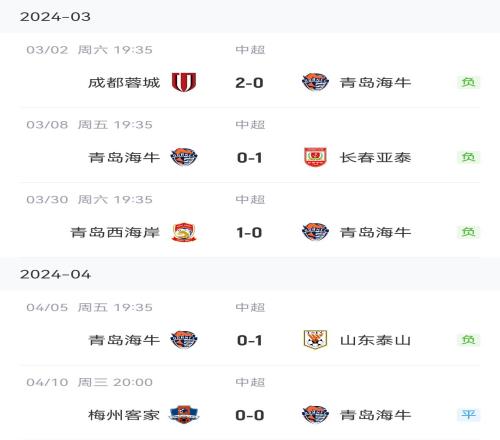The height and width of the screenshot is (440, 500).
Task: Click the Chengdu Rongcheng (成都蓉城) club crest
Action: click(184, 82)
